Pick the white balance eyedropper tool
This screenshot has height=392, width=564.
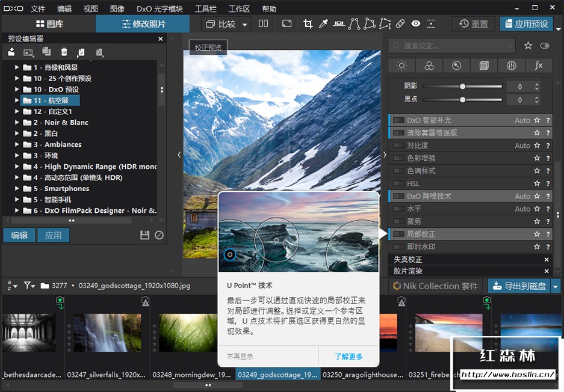tap(323, 23)
